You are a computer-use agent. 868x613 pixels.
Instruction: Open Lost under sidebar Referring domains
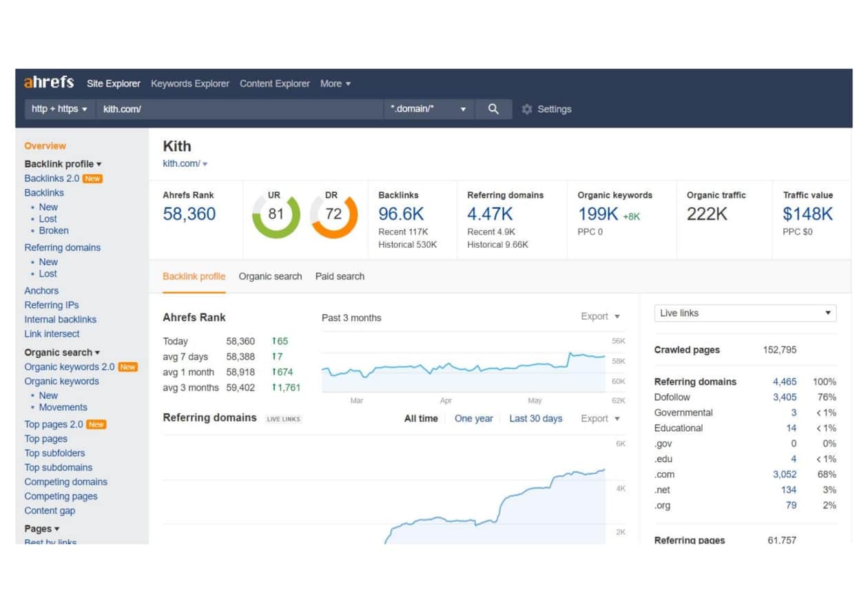tap(48, 273)
